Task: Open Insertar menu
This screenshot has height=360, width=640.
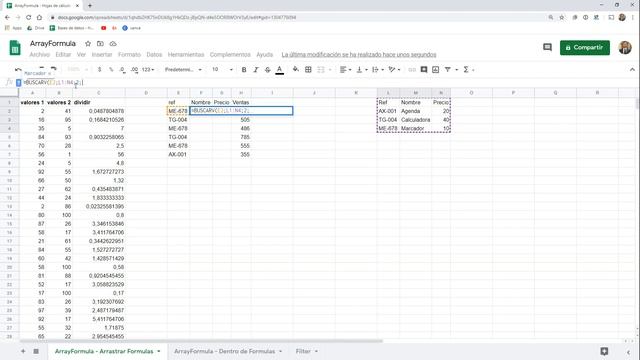Action: 102,55
